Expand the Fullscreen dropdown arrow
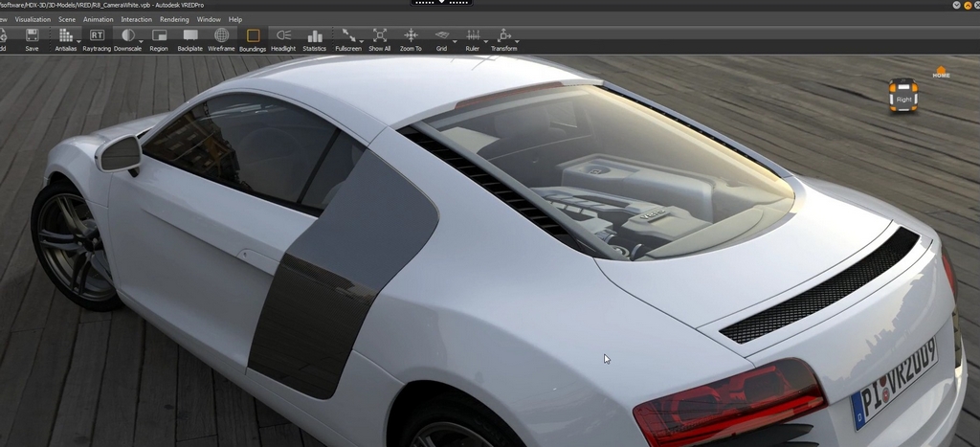The width and height of the screenshot is (980, 447). click(x=361, y=41)
